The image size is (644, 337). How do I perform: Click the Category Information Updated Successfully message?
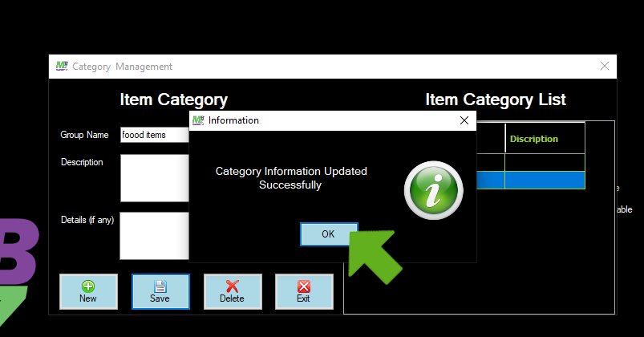coord(290,178)
